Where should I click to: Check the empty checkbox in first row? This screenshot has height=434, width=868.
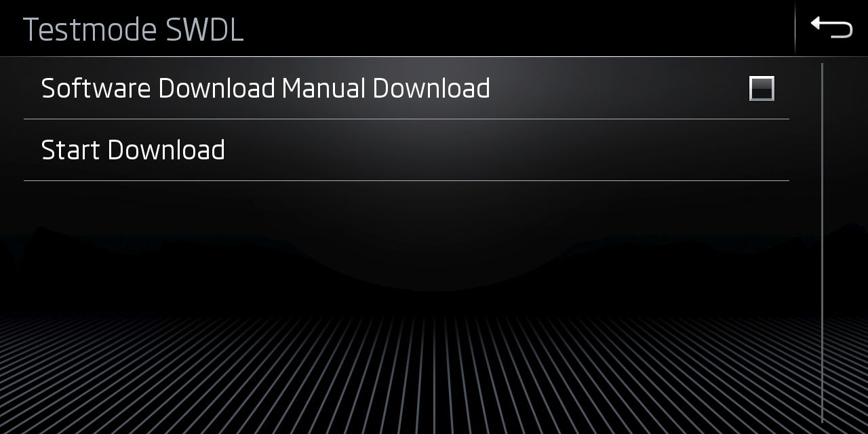(762, 88)
